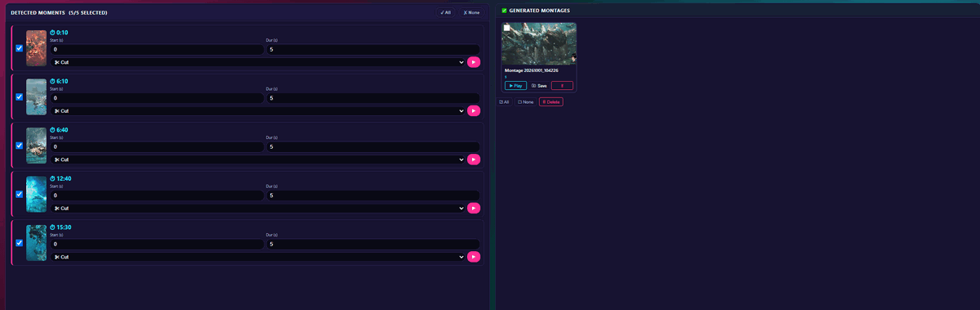Focus the Dur field for 0:10
980x310 pixels.
[x=373, y=50]
